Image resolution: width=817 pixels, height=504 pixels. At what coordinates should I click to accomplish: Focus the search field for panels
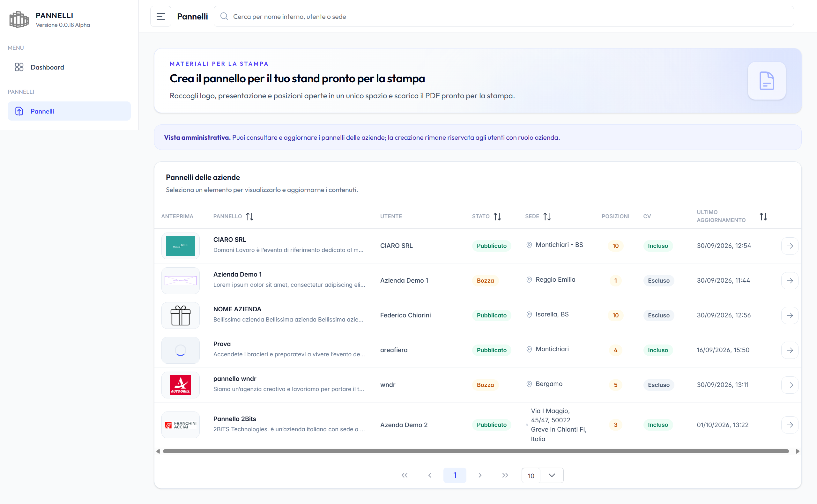coord(503,16)
